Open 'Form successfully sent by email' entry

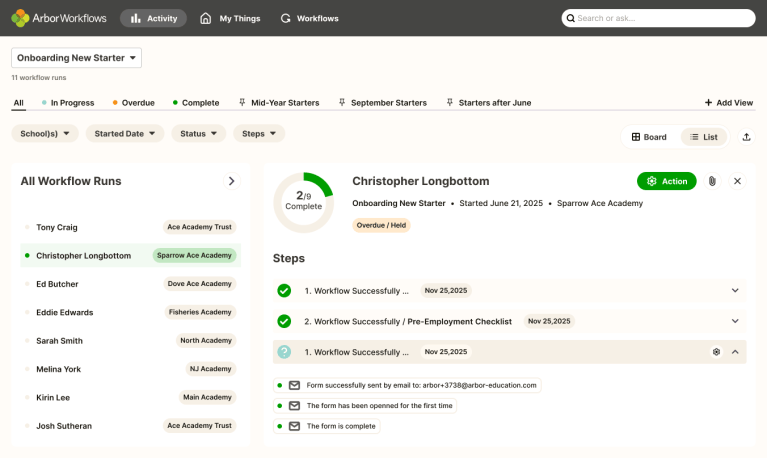[x=407, y=386]
